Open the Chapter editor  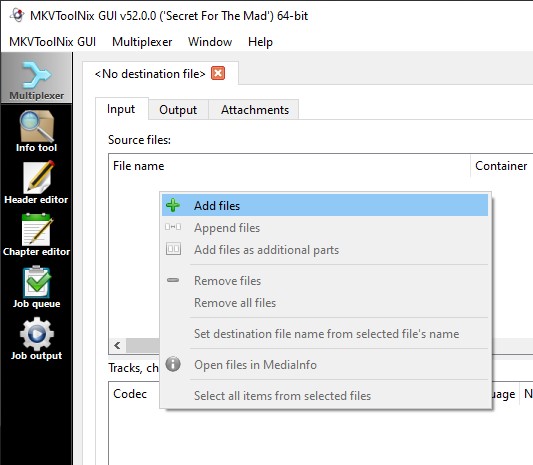coord(36,235)
